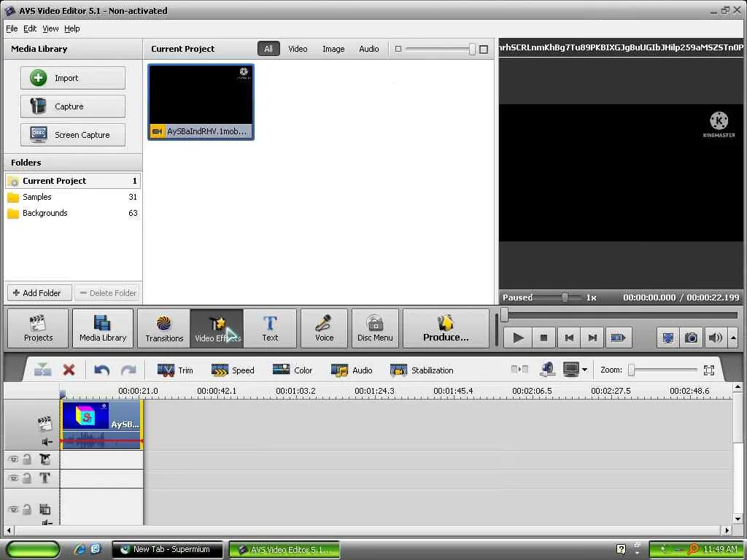Go to previous frame in preview
The image size is (747, 560).
click(569, 338)
